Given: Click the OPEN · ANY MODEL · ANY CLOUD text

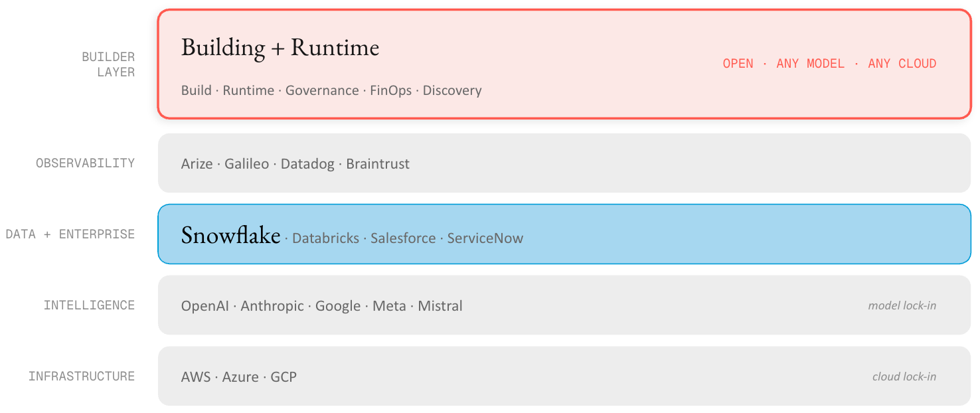Looking at the screenshot, I should (829, 64).
